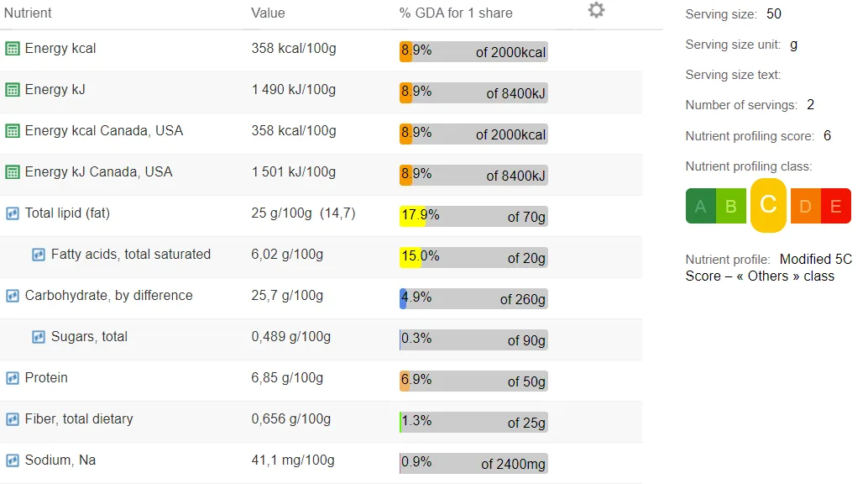Click the green A nutrient class badge

pyautogui.click(x=700, y=206)
